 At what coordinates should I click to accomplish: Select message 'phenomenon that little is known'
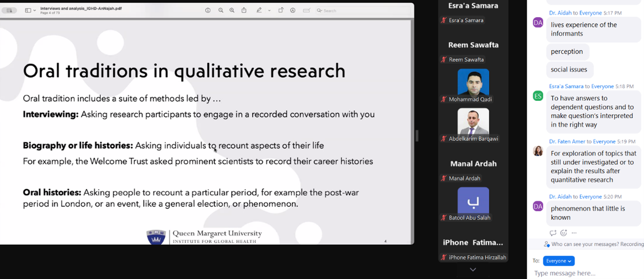coord(593,213)
